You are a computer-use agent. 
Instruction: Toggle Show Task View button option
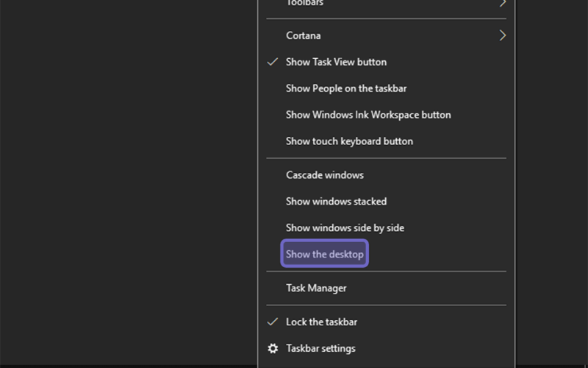point(387,62)
